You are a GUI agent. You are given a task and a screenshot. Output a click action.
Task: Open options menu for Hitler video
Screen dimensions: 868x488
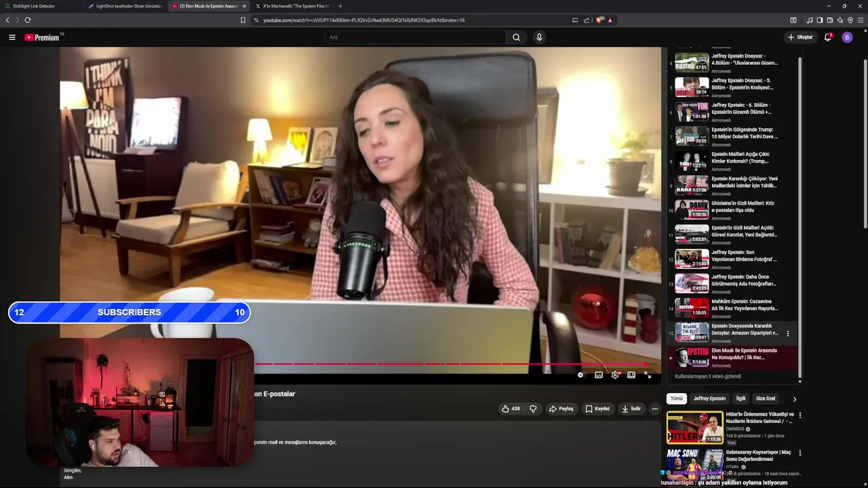[x=800, y=415]
